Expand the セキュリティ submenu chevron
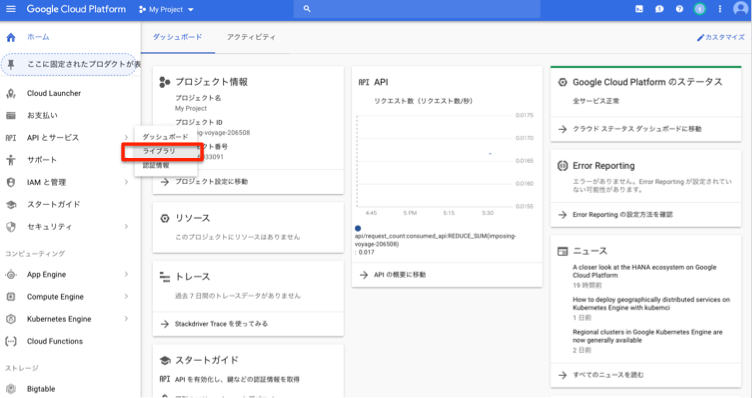This screenshot has width=752, height=398. click(x=126, y=226)
